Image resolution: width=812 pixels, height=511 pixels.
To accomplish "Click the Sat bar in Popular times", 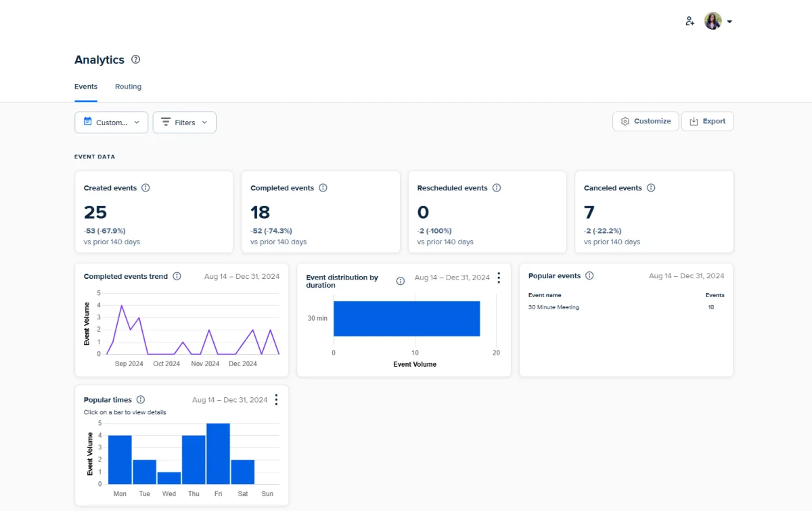I will click(243, 472).
